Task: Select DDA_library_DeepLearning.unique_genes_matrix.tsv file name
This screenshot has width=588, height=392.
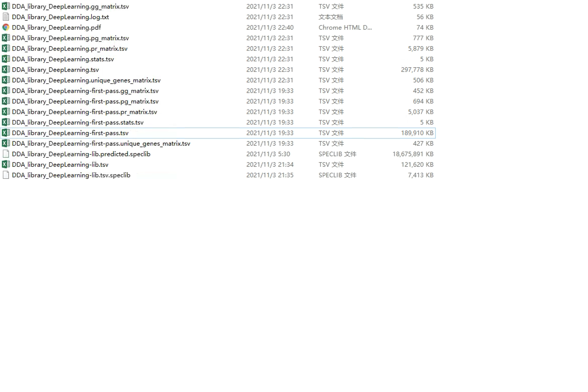Action: [86, 80]
